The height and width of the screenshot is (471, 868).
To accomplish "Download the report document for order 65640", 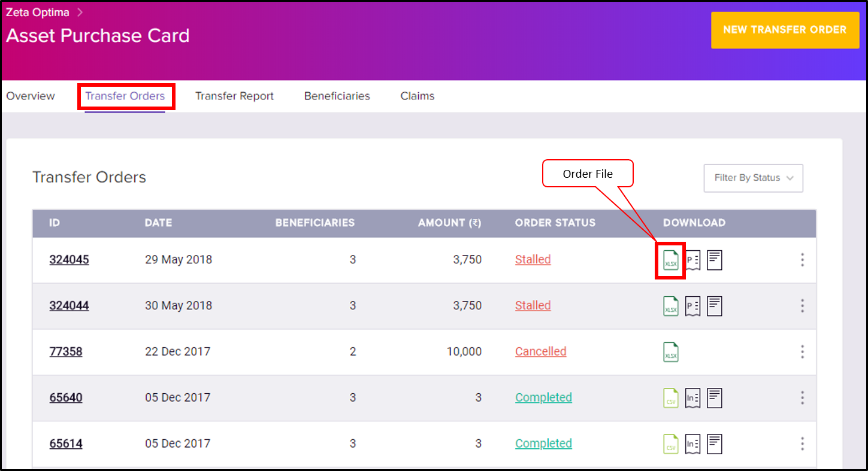I will [715, 397].
